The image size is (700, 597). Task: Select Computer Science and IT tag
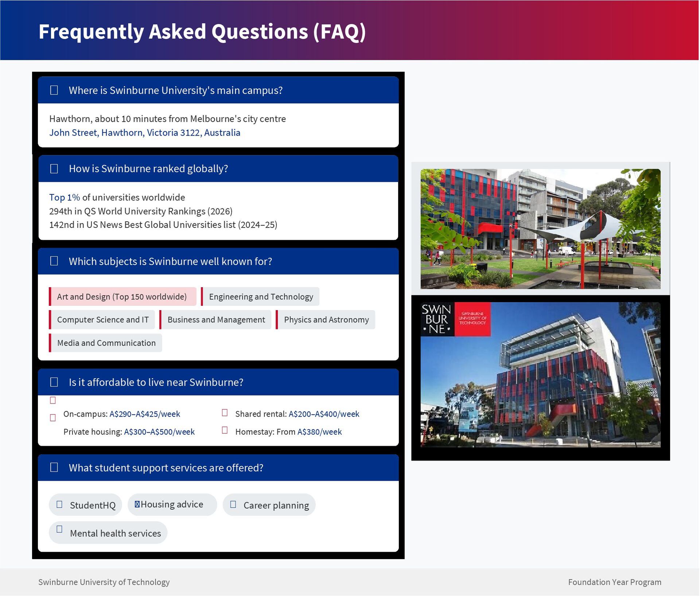coord(102,320)
